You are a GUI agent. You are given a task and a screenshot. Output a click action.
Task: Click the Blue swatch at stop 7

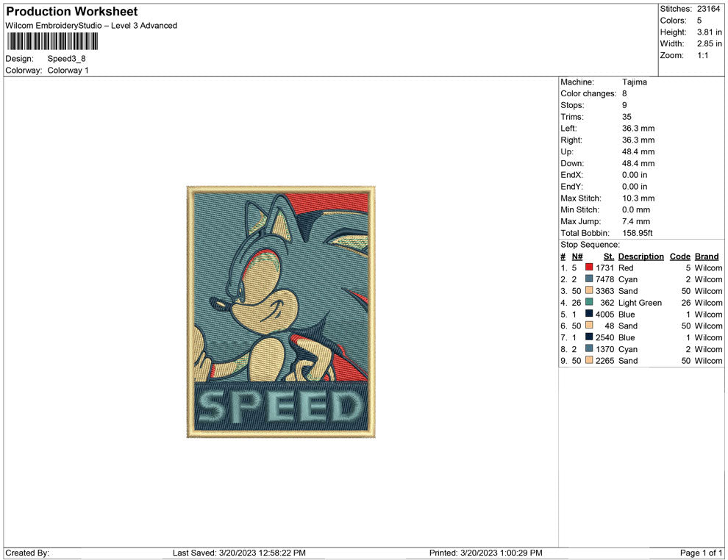[x=588, y=337]
